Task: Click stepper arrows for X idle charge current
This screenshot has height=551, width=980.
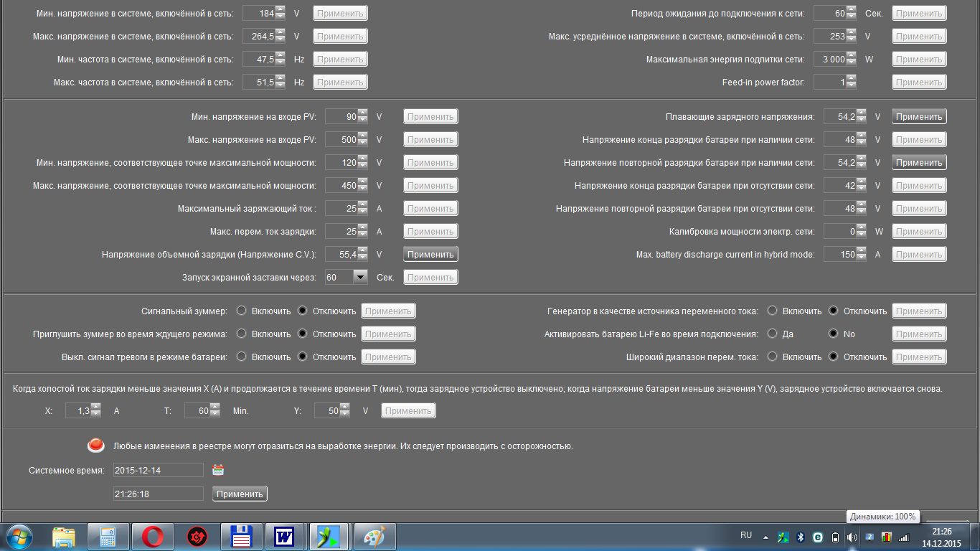Action: point(95,410)
